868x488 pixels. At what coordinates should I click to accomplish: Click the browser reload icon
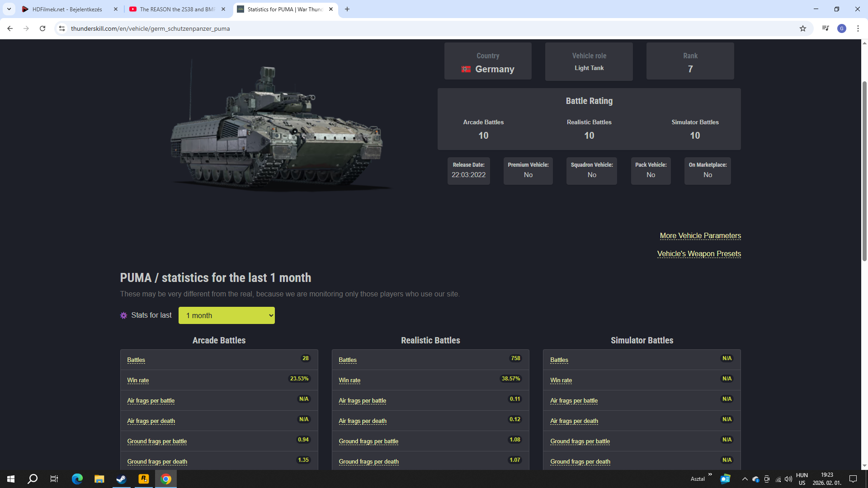tap(42, 28)
